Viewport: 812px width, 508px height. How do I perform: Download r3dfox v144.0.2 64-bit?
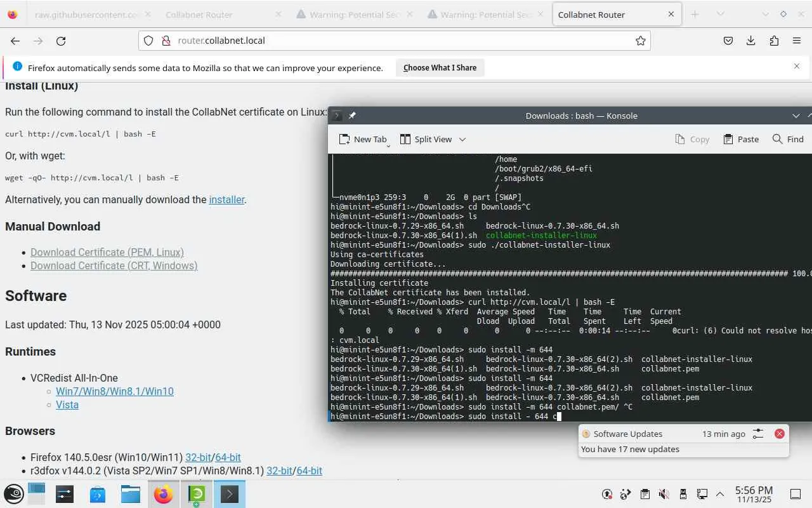(x=310, y=471)
